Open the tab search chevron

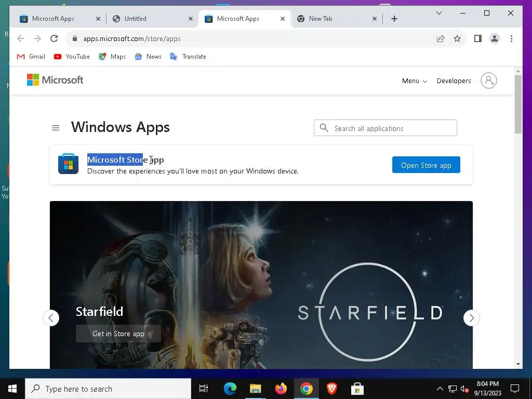coord(438,13)
